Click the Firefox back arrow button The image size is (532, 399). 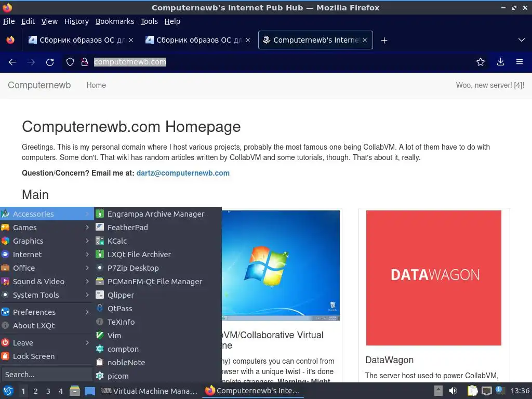point(12,62)
